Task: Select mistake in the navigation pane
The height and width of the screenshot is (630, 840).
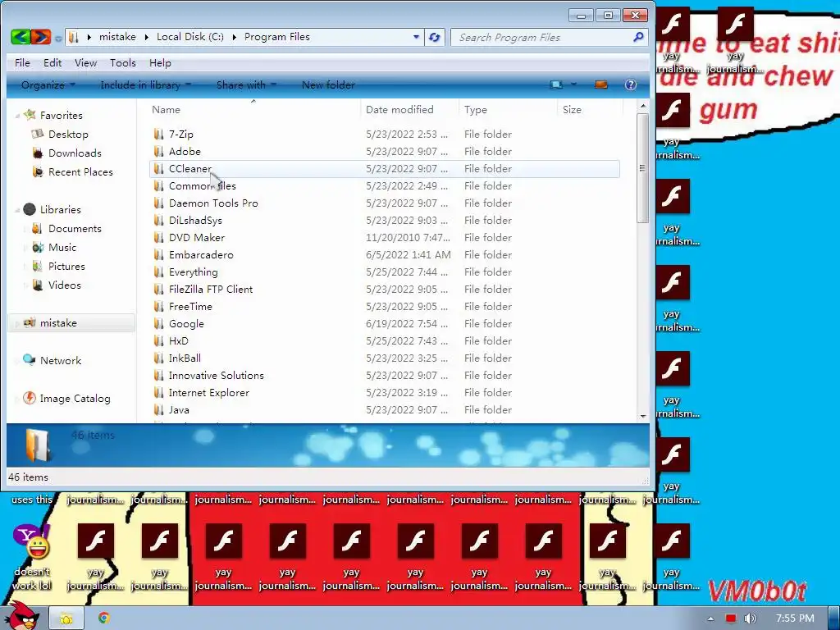Action: (72, 323)
